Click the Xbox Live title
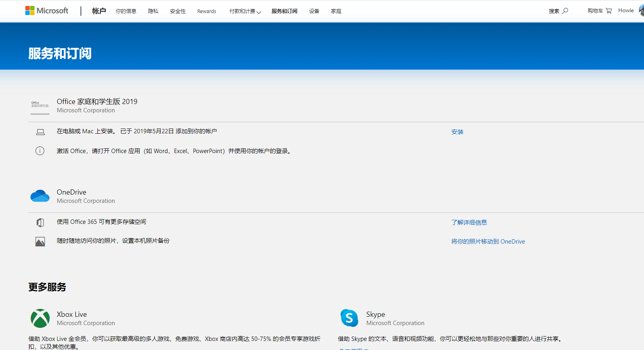The width and height of the screenshot is (644, 350). [72, 314]
